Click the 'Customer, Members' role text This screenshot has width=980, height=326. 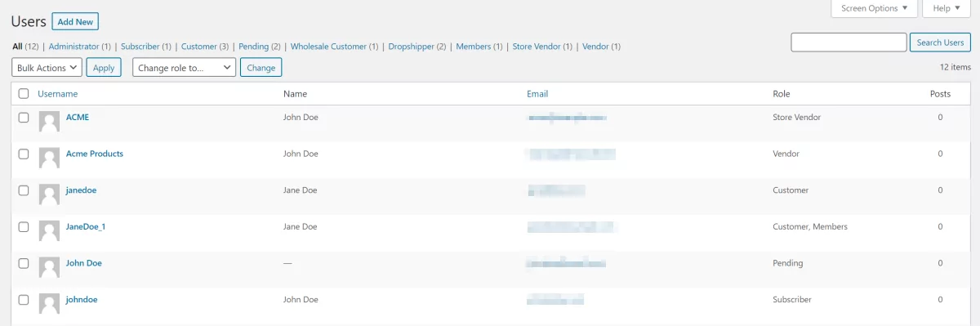click(810, 226)
